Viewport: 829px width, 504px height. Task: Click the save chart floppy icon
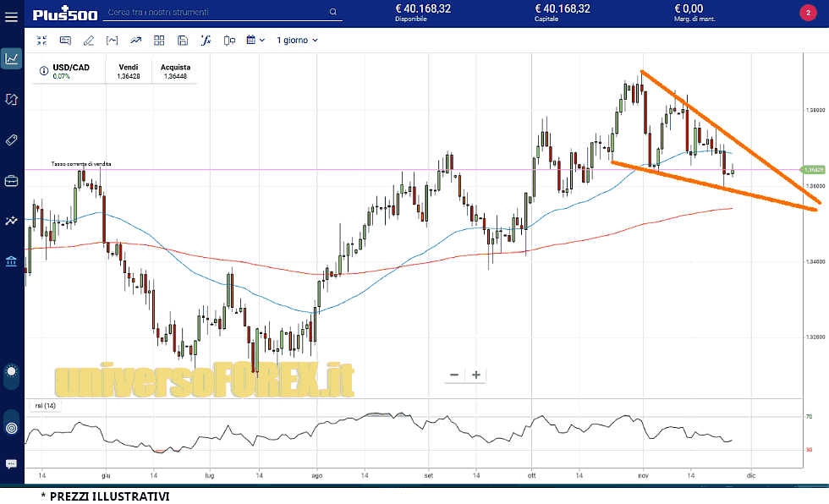(x=183, y=40)
